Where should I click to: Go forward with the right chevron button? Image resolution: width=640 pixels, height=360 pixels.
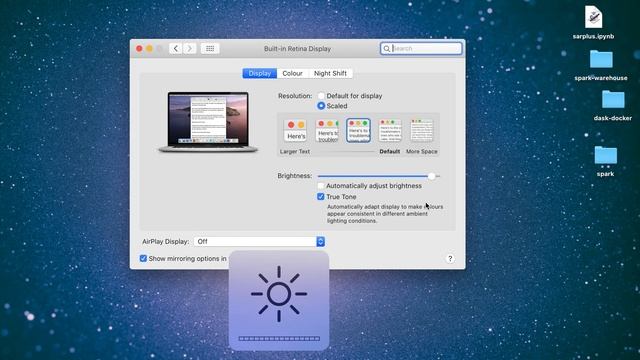click(190, 49)
